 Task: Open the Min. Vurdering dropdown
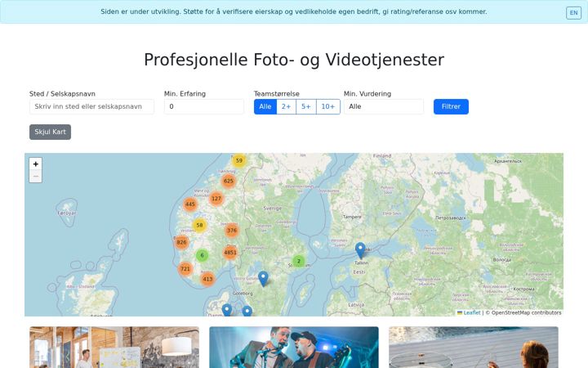(384, 106)
